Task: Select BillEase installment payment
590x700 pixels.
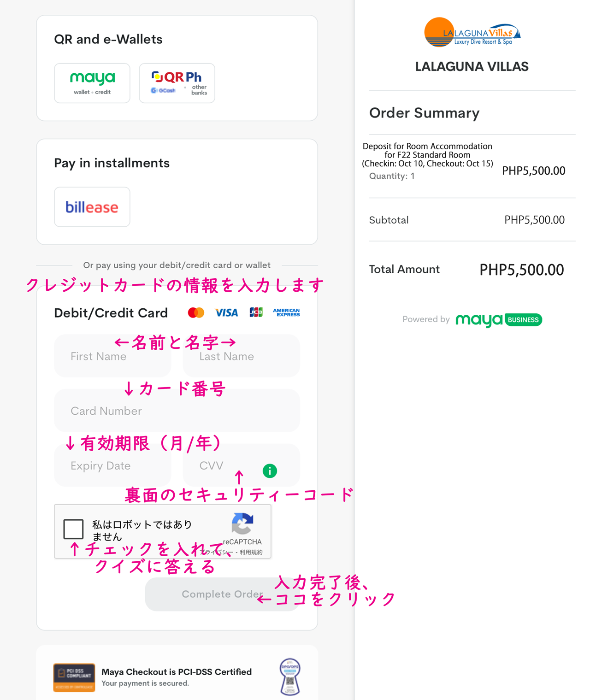Action: [92, 207]
